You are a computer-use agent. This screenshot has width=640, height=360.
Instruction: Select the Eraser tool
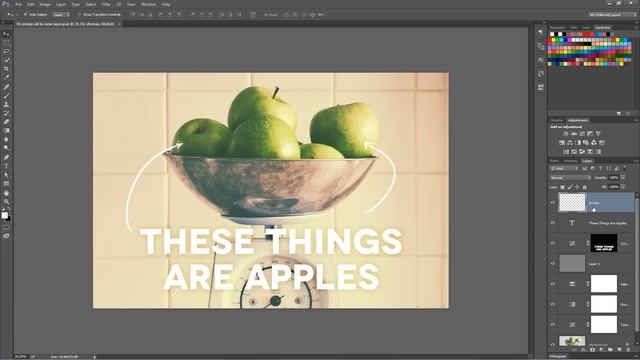[x=6, y=122]
